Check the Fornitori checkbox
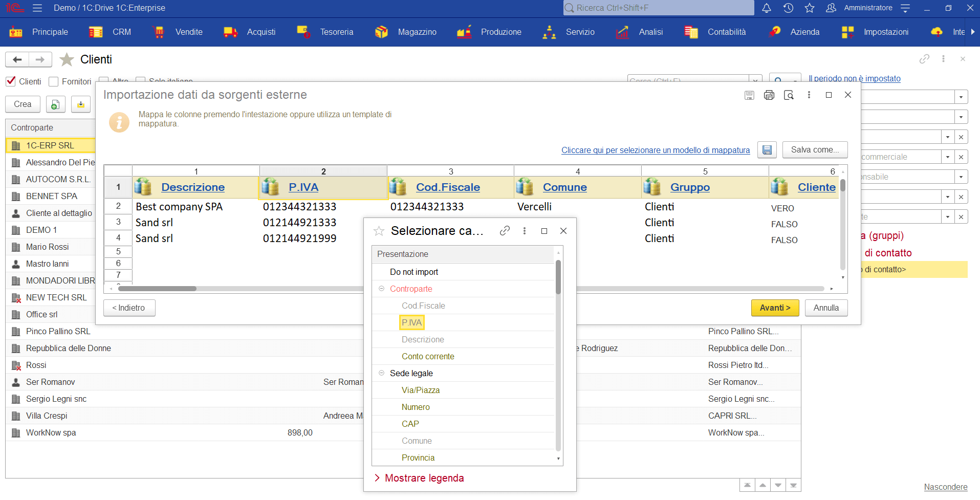Screen dimensions: 980x500 (53, 81)
